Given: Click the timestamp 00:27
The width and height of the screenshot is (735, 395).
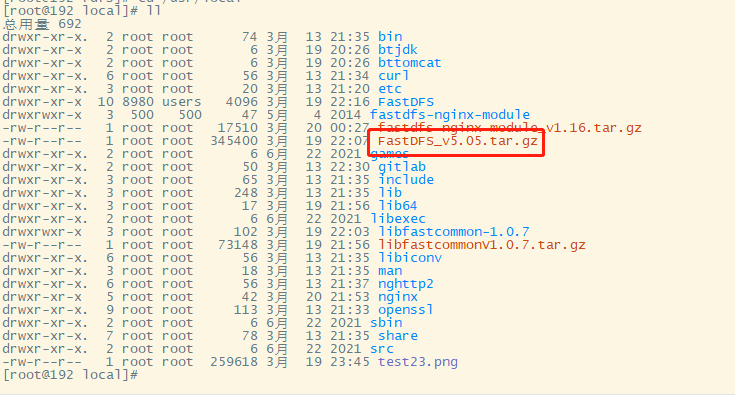Looking at the screenshot, I should (x=350, y=128).
